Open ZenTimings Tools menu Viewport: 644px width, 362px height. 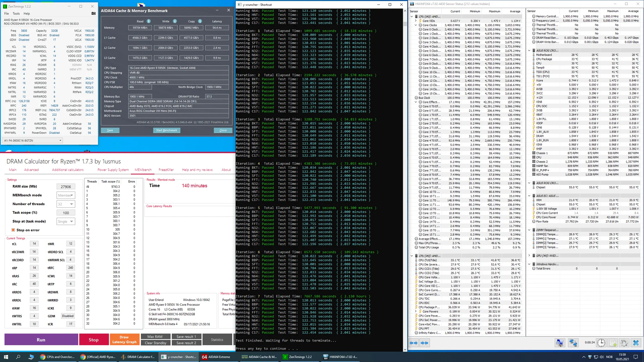pos(16,14)
